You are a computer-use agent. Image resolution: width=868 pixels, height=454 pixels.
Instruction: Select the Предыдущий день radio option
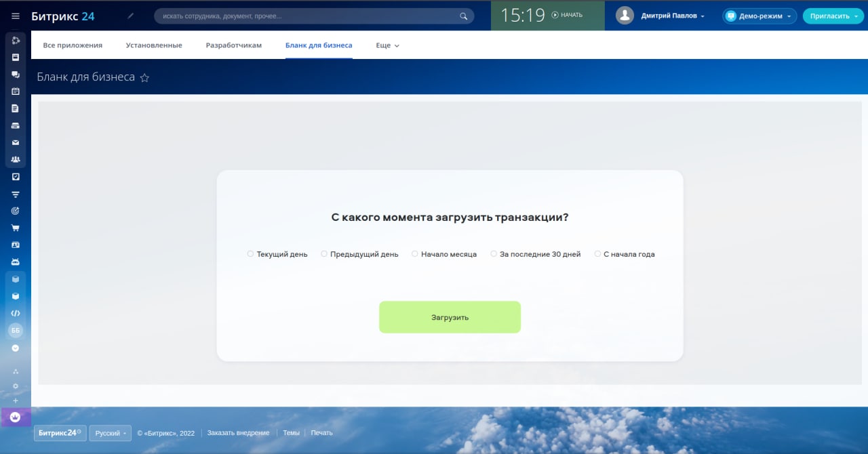[324, 254]
